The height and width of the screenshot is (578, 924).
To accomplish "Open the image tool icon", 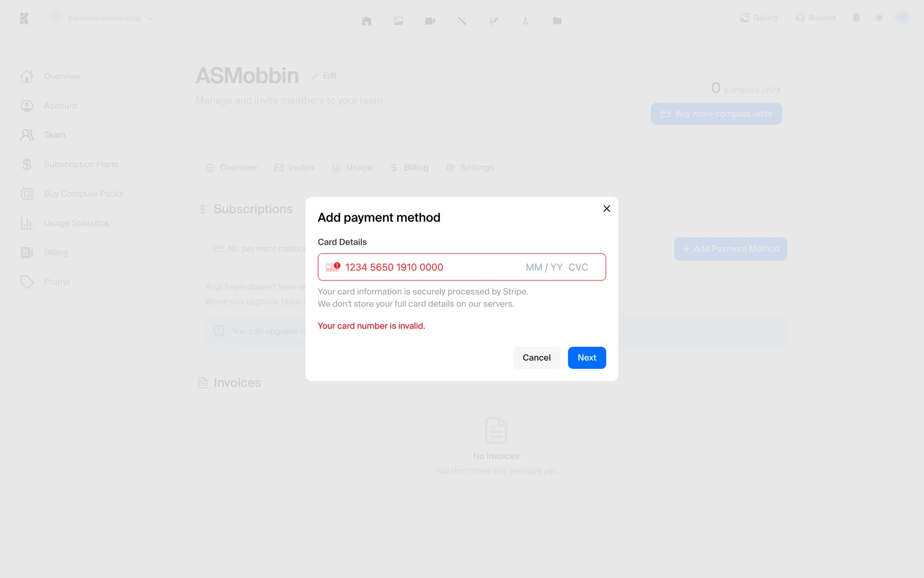I will pos(398,21).
